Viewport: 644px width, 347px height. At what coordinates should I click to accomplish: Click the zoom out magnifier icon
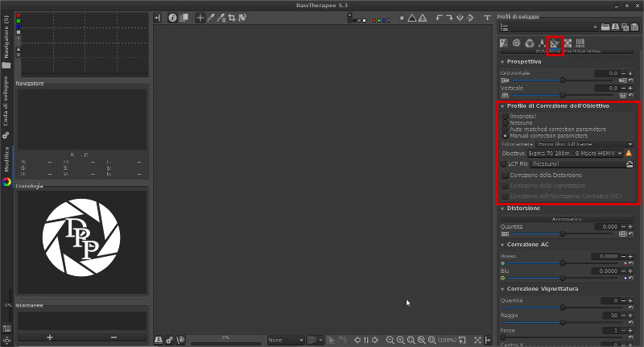tap(390, 340)
